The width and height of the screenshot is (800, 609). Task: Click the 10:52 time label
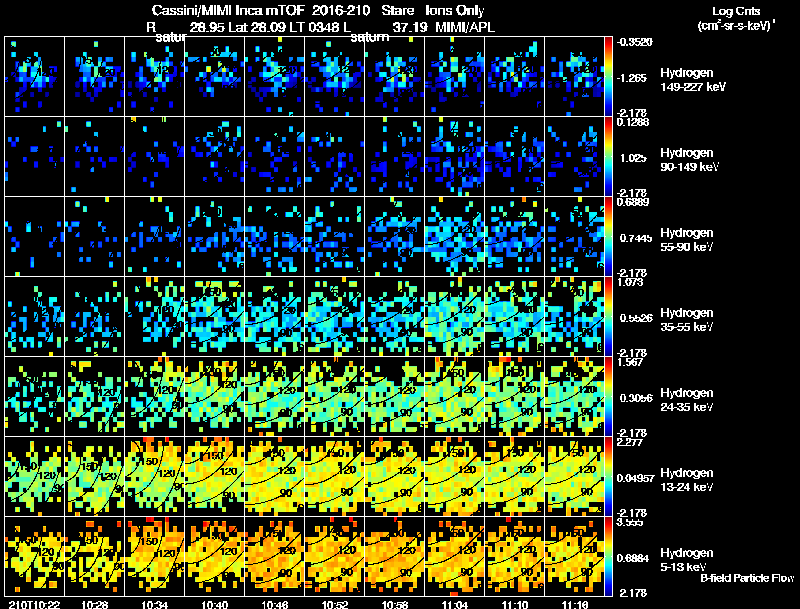pyautogui.click(x=335, y=604)
